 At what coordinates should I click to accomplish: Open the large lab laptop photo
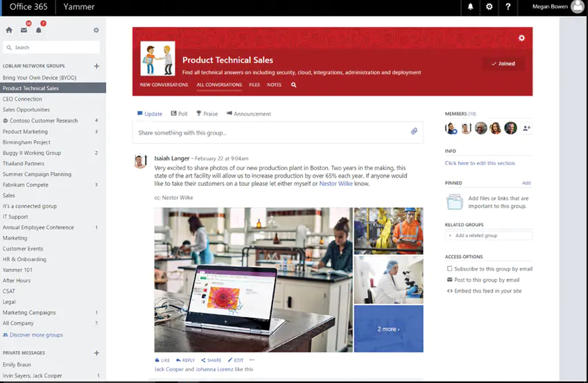point(254,280)
